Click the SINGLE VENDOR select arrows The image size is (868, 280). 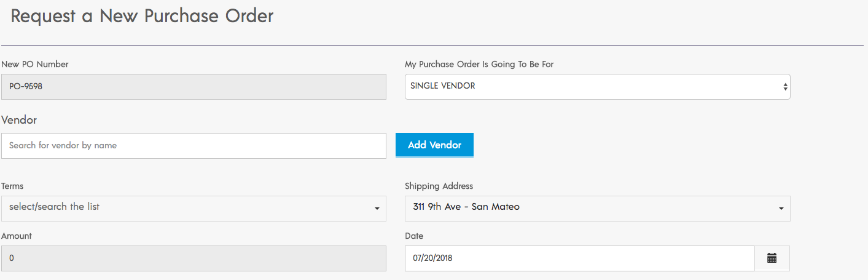pos(785,87)
